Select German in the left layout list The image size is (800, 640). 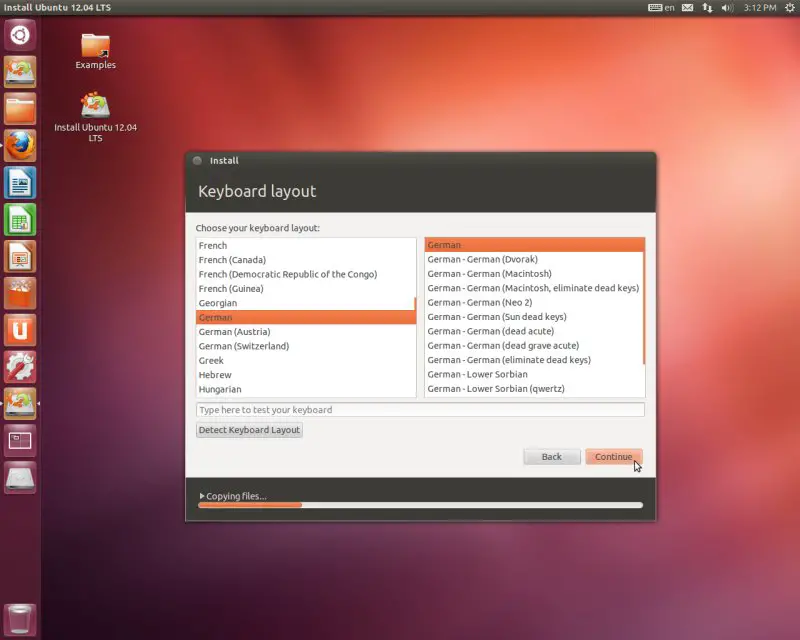coord(306,317)
